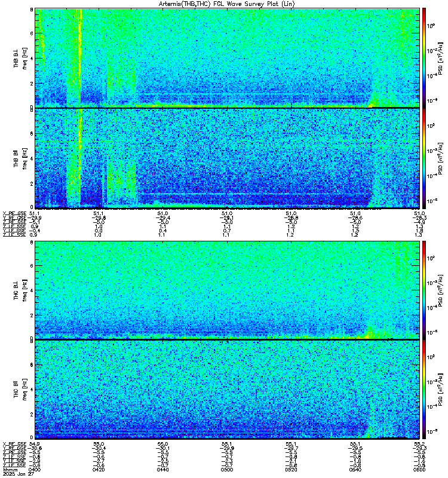
Task: Click inside the THB B∥ spectrogram panel
Action: point(227,158)
